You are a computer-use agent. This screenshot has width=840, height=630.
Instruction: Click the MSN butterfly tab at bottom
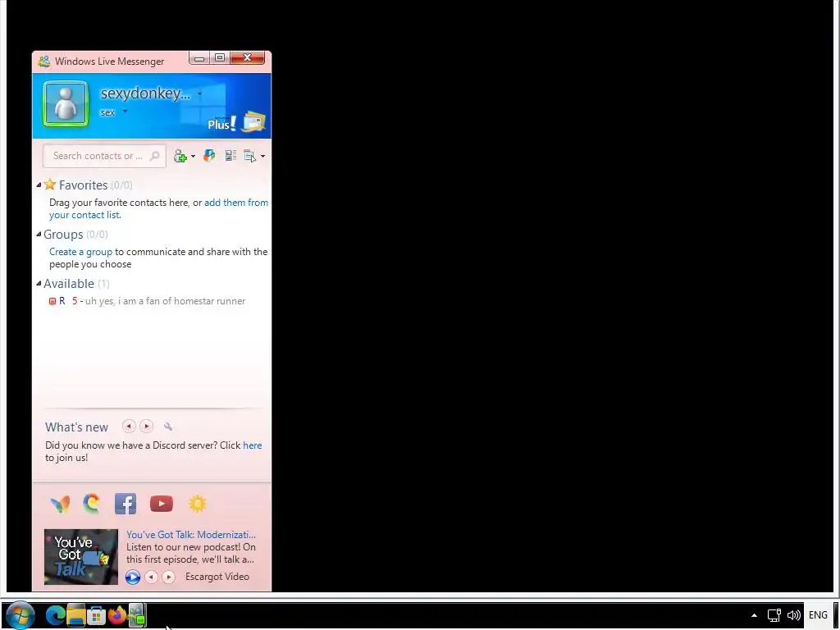click(x=60, y=504)
